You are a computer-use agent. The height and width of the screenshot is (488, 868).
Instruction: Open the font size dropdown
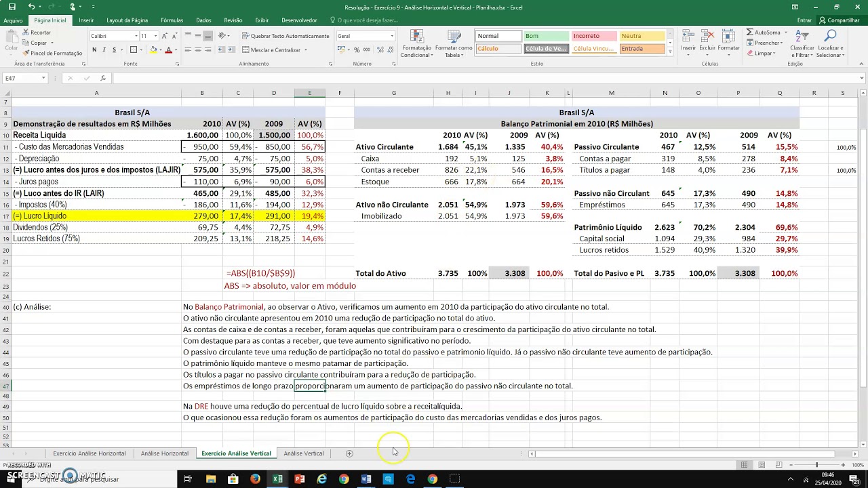coord(155,36)
